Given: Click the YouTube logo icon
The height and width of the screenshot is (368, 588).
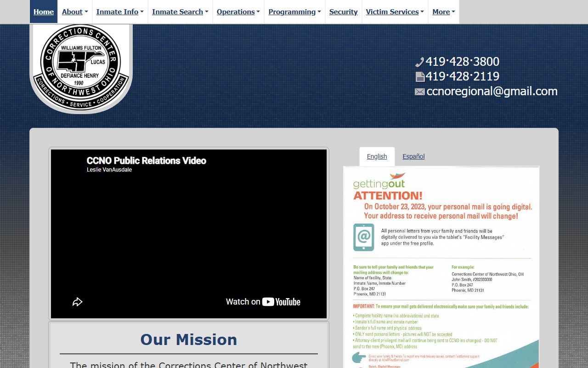Looking at the screenshot, I should (281, 302).
